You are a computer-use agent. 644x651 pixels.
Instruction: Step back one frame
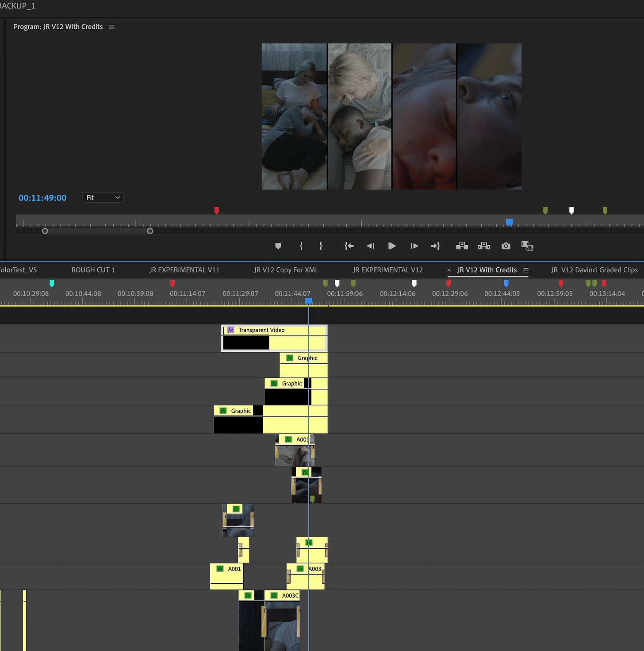tap(371, 246)
